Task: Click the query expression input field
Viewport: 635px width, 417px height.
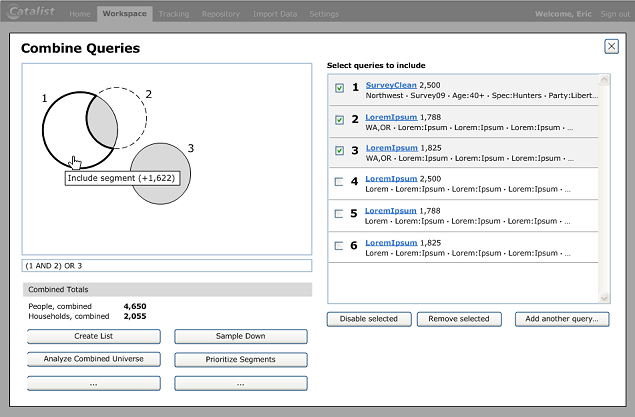Action: point(167,266)
